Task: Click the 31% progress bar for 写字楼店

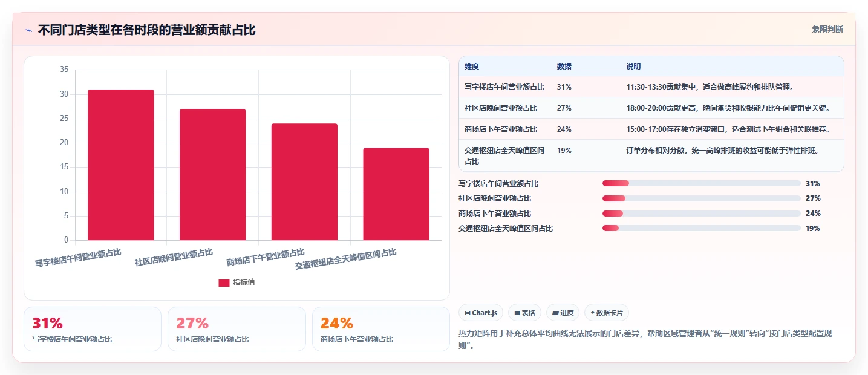Action: coord(702,183)
